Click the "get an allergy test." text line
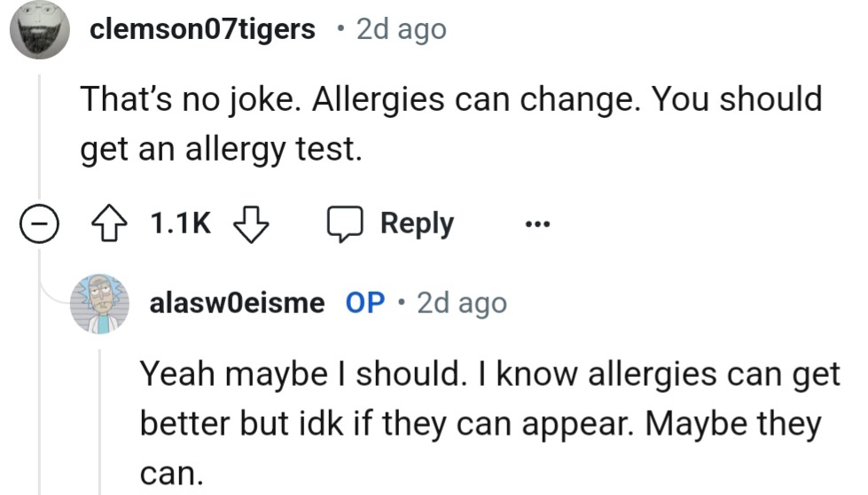The image size is (868, 495). pyautogui.click(x=221, y=149)
